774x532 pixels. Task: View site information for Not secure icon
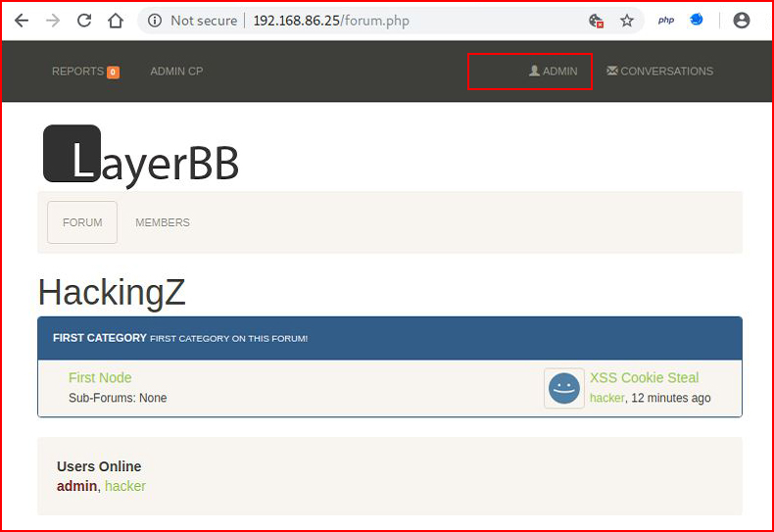155,21
